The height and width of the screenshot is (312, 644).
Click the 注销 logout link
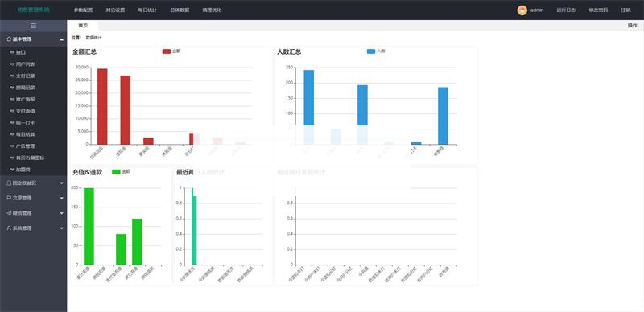[x=625, y=10]
